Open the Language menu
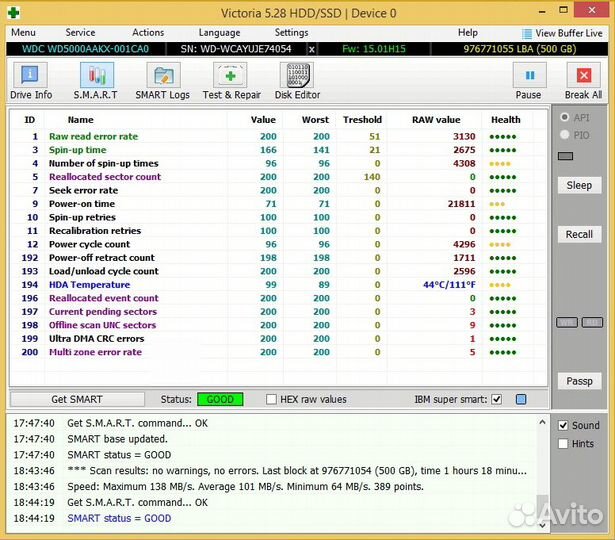 (219, 33)
